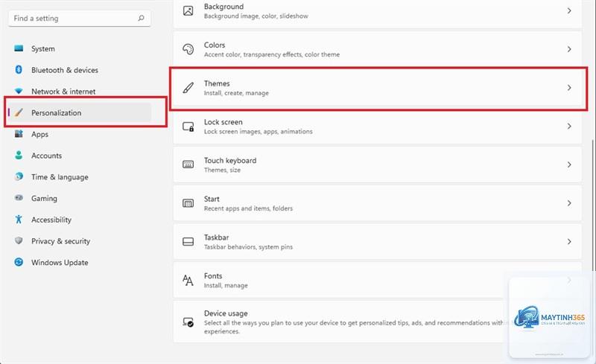The width and height of the screenshot is (596, 364).
Task: Open the Start settings title
Action: coord(212,199)
